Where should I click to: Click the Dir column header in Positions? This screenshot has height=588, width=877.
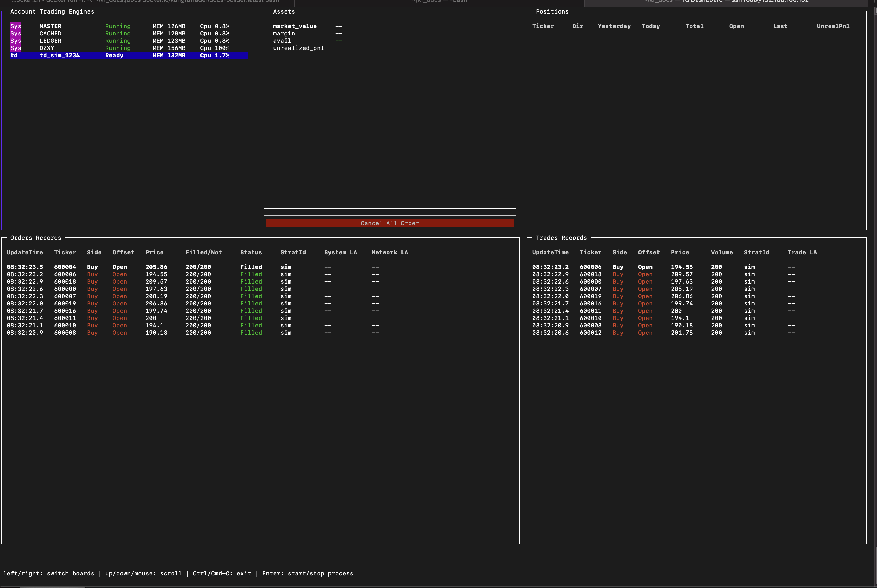[x=578, y=26]
